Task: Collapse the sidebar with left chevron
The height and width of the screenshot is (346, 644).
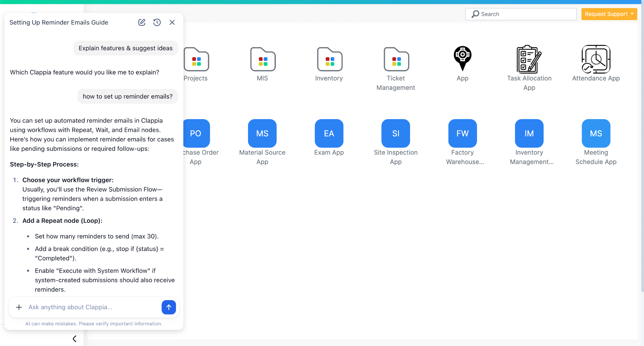Action: click(x=75, y=339)
